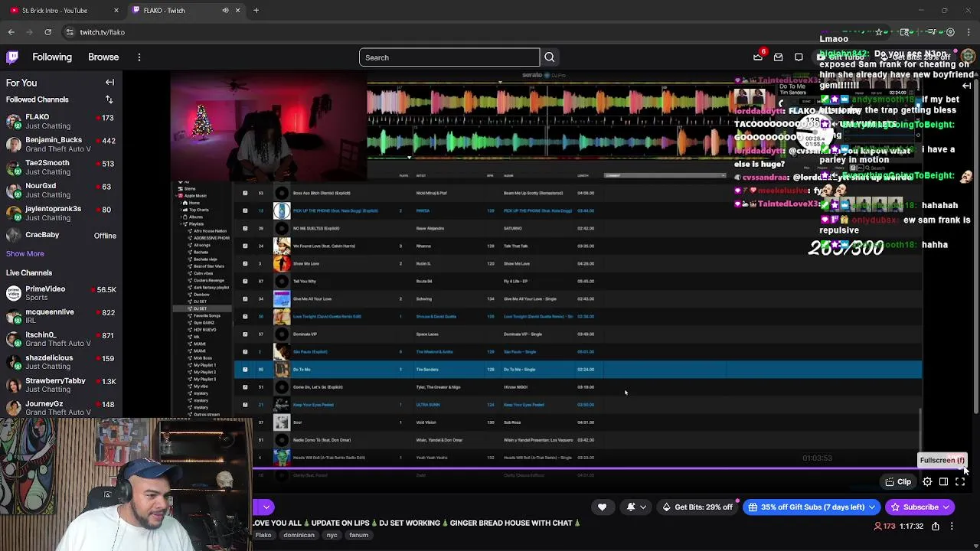Enter fullscreen on the player
The height and width of the screenshot is (551, 980).
pos(960,482)
